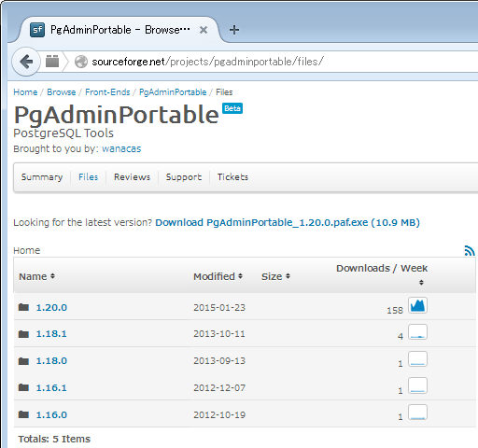
Task: Open the 1.16.1 folder link
Action: (x=51, y=387)
